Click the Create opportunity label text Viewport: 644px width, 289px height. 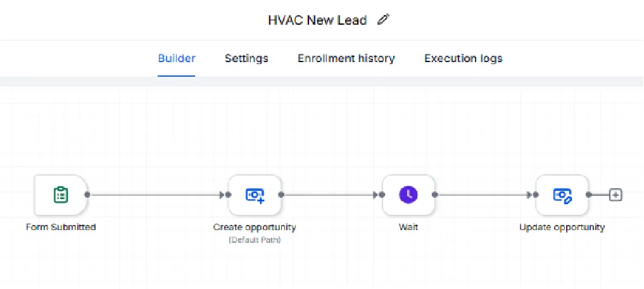[255, 227]
